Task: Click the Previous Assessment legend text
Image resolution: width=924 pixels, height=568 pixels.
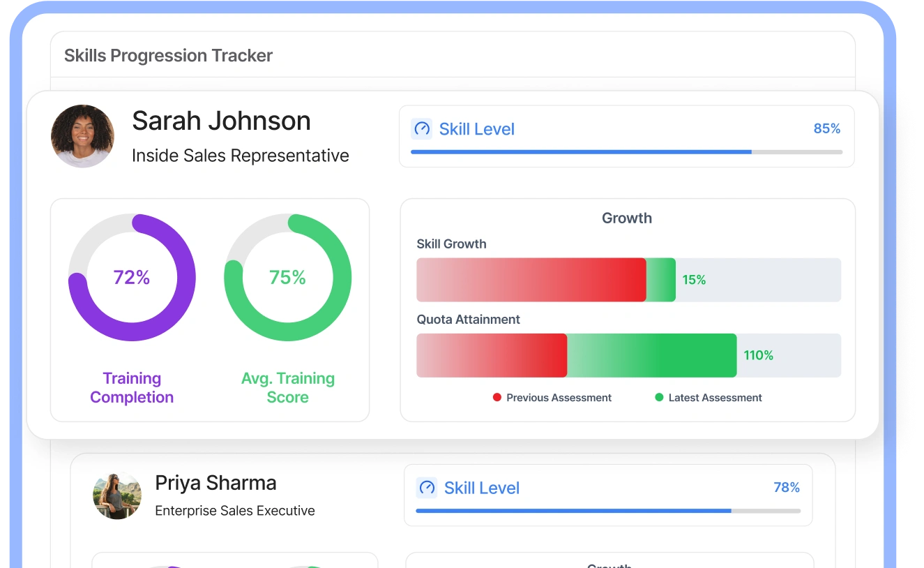Action: (559, 398)
